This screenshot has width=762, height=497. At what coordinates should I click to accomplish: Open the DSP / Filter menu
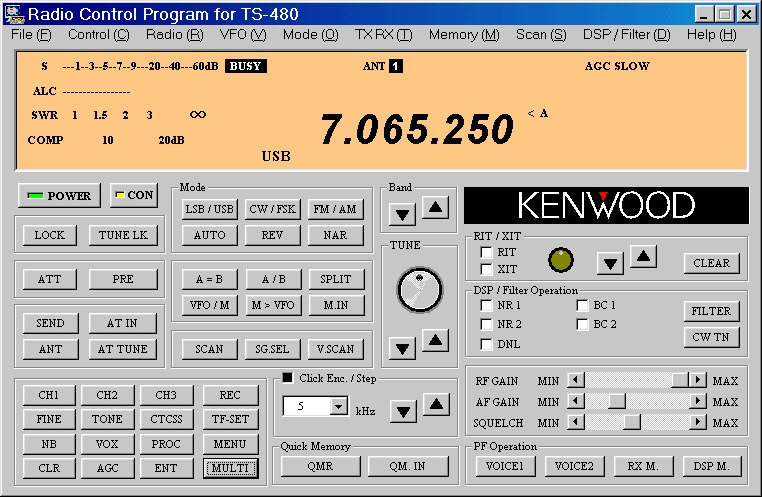pyautogui.click(x=626, y=34)
